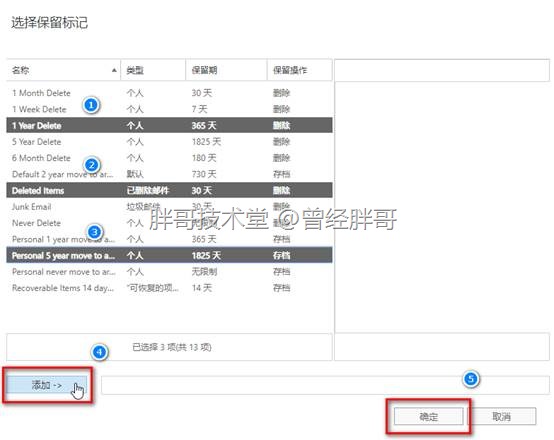Confirm with the 确定 button

point(428,416)
